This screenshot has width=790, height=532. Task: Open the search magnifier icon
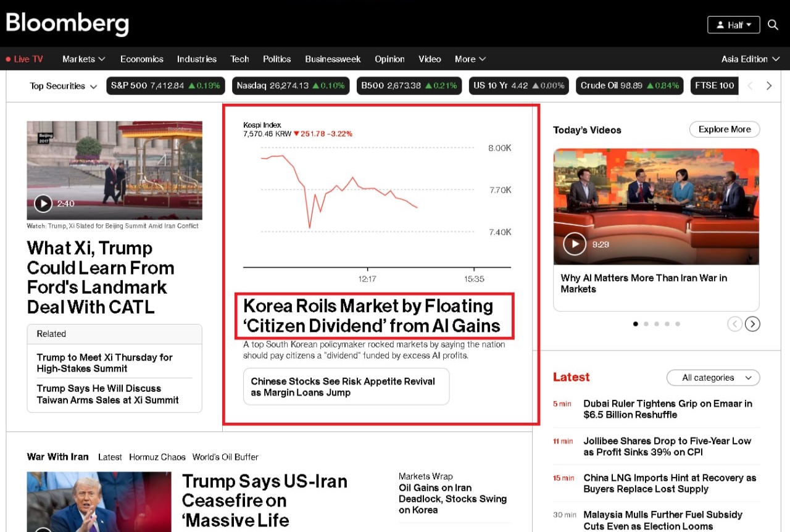pyautogui.click(x=773, y=25)
